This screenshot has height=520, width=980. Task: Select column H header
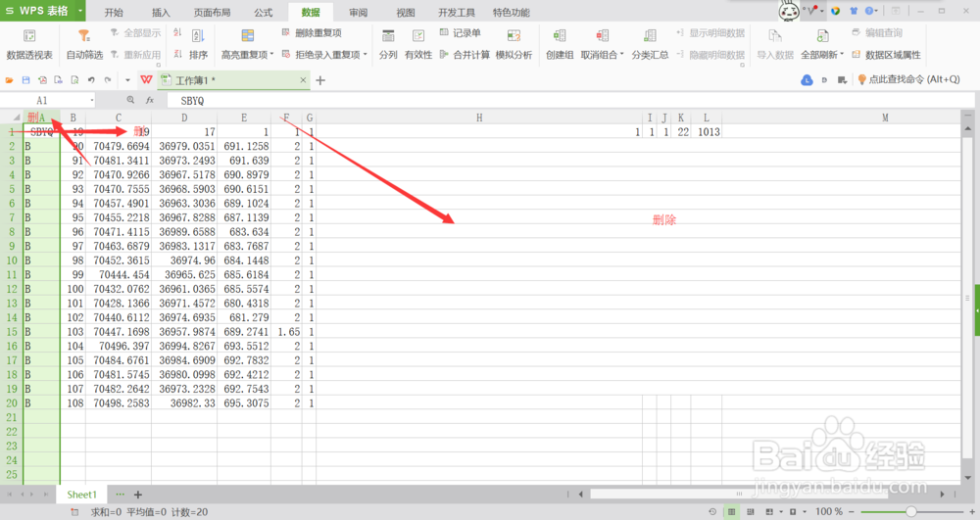[479, 118]
